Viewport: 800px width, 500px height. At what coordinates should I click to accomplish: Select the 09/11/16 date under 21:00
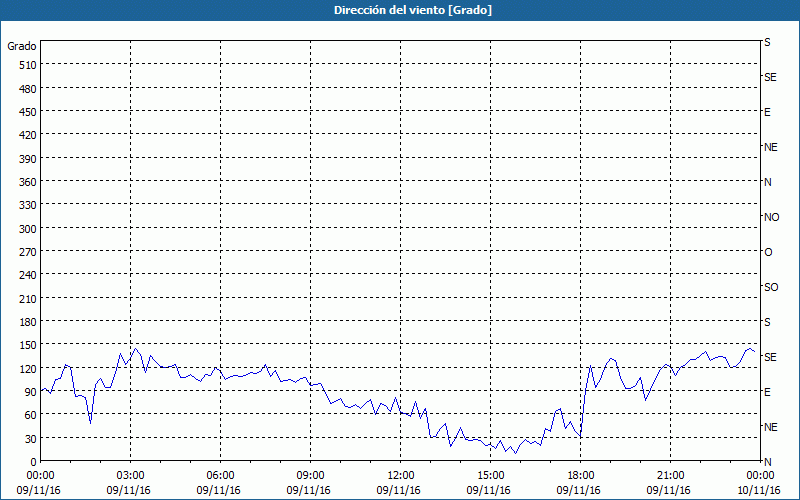(668, 490)
